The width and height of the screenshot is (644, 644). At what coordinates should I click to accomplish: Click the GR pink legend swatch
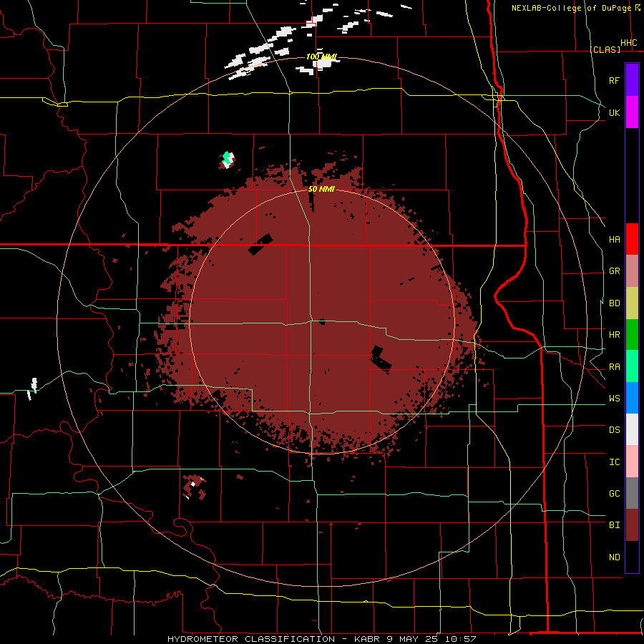pyautogui.click(x=632, y=270)
